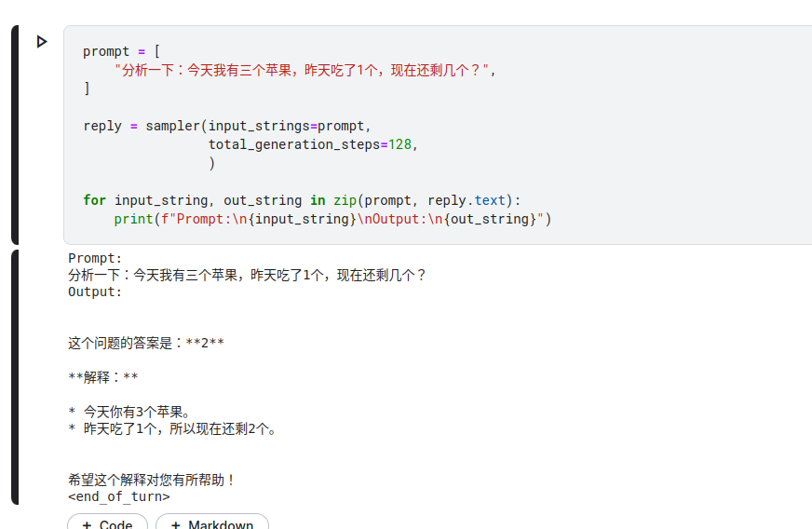This screenshot has width=812, height=529.
Task: Click the blue 'text' attribute after reply
Action: pyautogui.click(x=490, y=200)
